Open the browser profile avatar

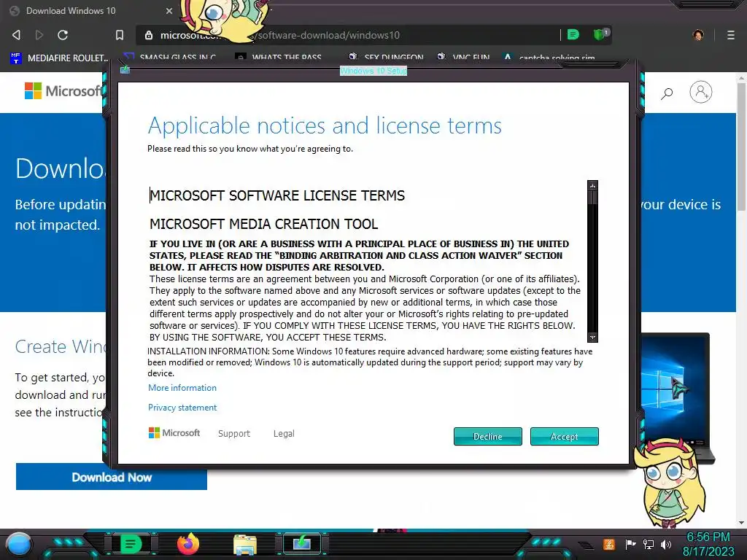coord(698,35)
